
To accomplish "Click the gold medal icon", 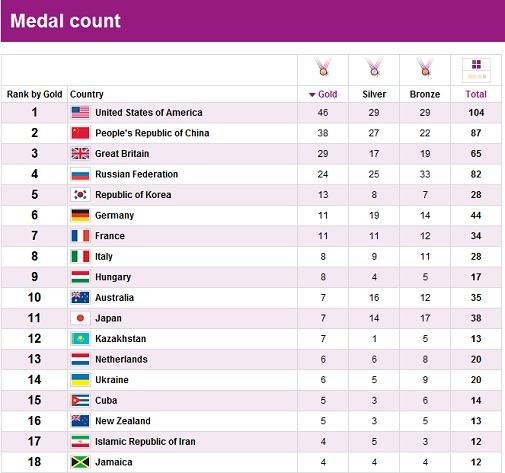I will [323, 67].
